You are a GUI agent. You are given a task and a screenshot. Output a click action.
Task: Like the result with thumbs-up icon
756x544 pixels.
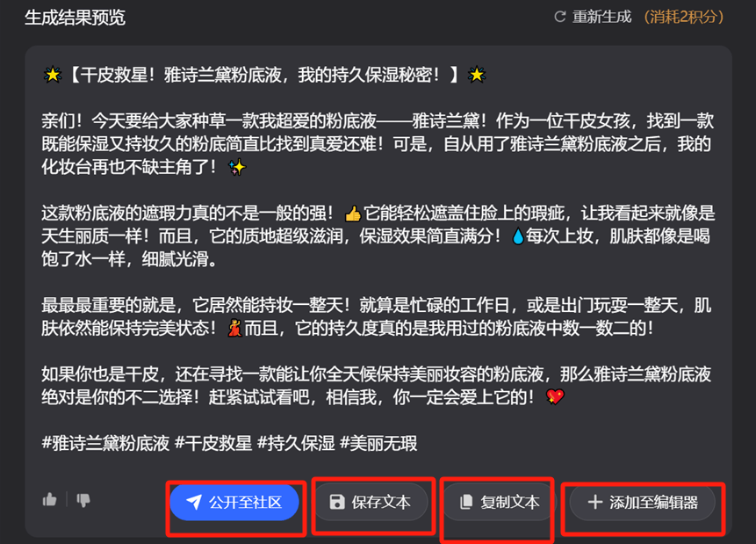pyautogui.click(x=50, y=500)
